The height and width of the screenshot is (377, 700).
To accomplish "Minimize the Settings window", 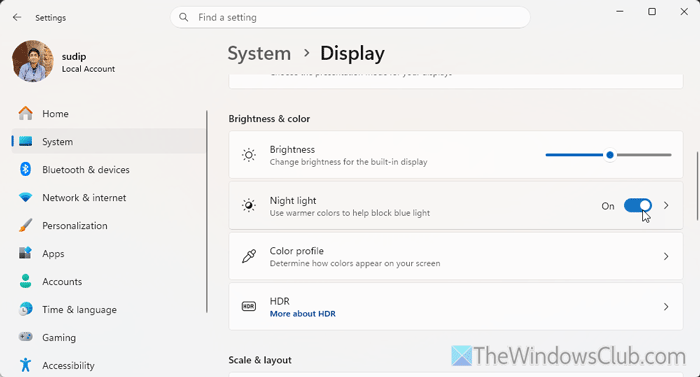I will pyautogui.click(x=620, y=12).
